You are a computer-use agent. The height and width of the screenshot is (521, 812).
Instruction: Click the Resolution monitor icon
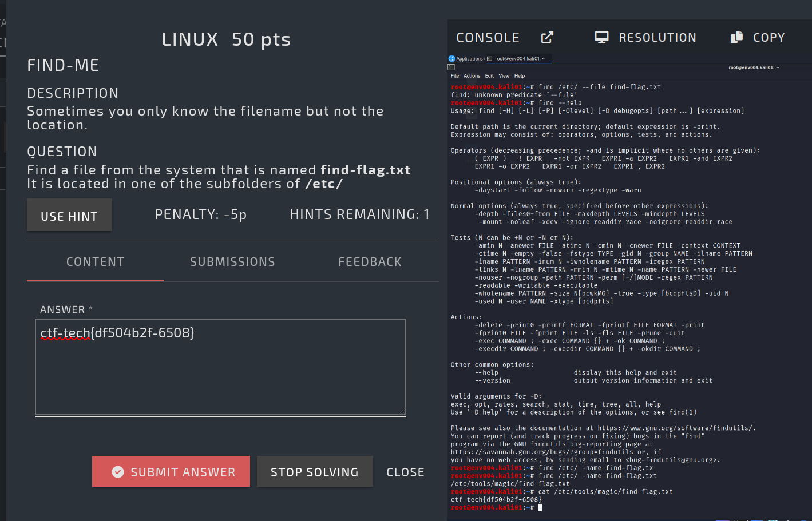coord(601,38)
